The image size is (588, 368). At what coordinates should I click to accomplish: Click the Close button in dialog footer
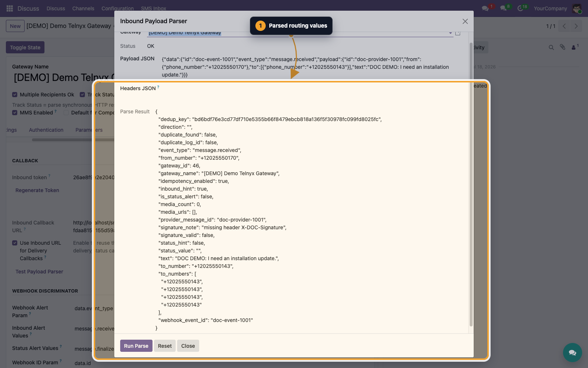188,346
